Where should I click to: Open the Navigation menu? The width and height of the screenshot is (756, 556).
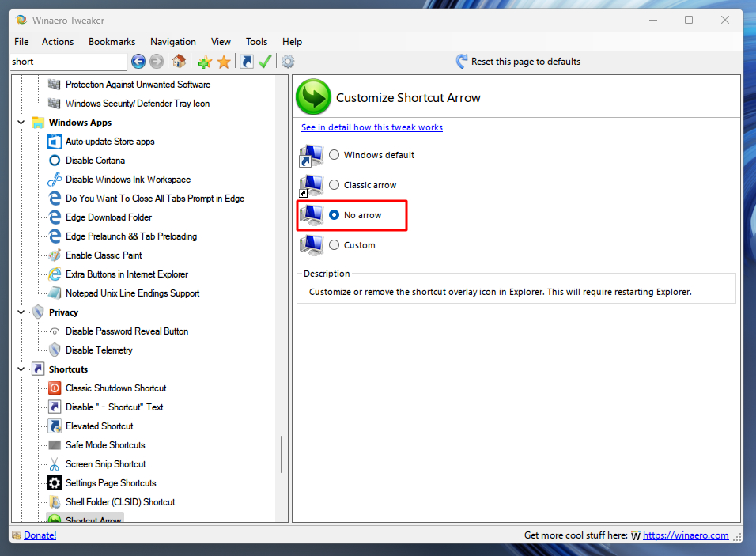172,41
